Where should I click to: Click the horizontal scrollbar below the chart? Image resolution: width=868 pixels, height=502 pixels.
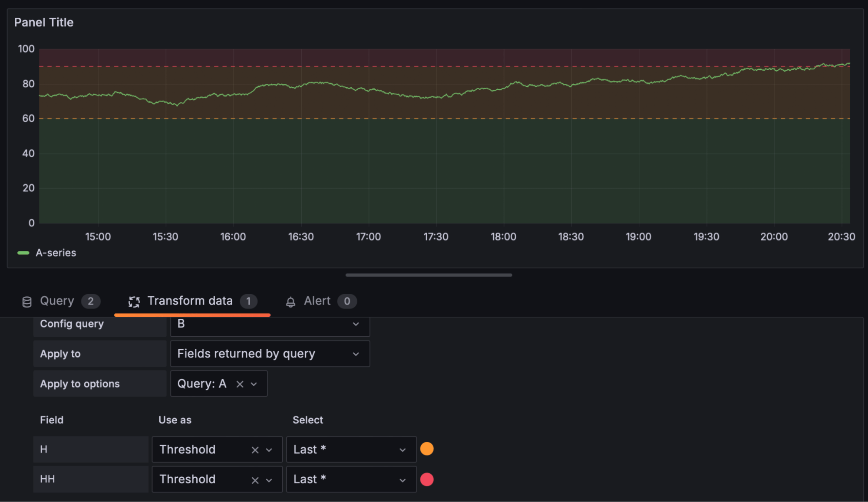429,275
